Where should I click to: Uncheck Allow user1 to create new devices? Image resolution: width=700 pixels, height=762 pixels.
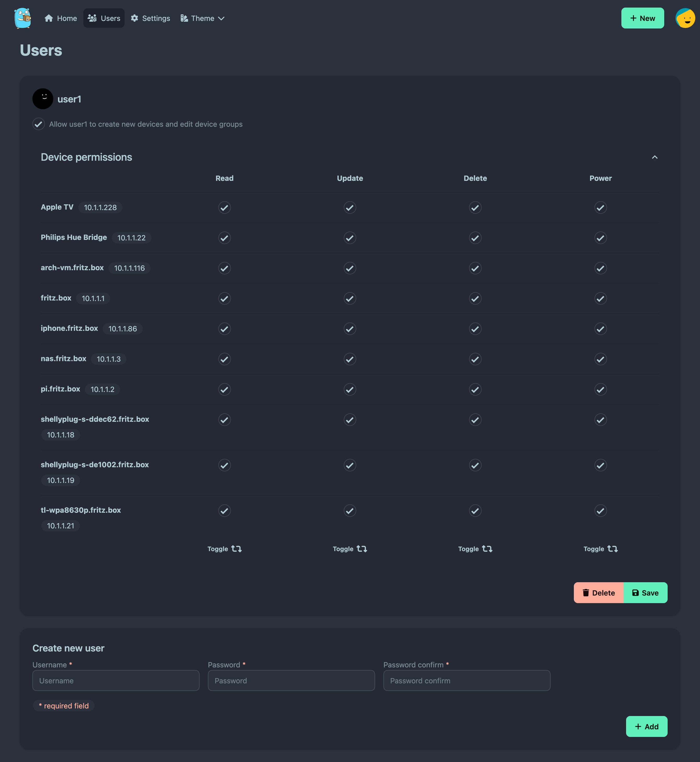click(x=39, y=124)
